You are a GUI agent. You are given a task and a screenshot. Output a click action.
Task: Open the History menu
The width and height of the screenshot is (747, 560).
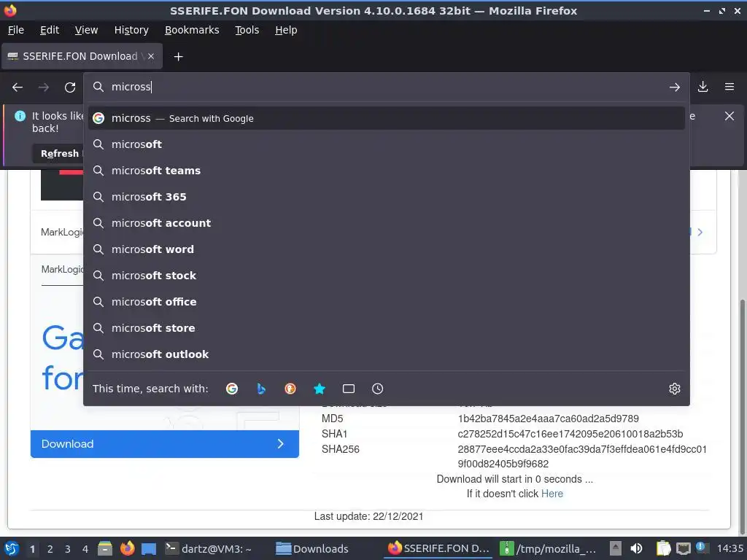pos(131,30)
